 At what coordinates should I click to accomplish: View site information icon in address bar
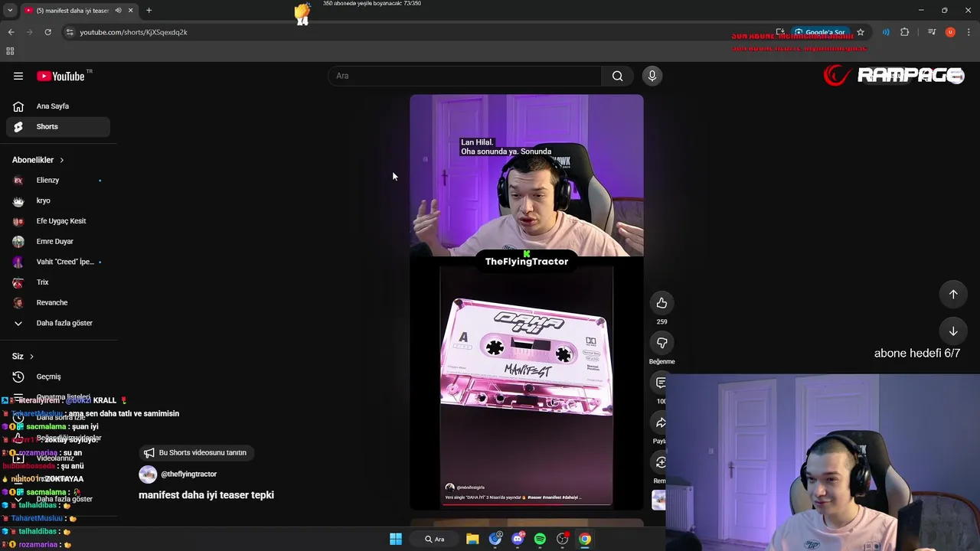pos(70,32)
